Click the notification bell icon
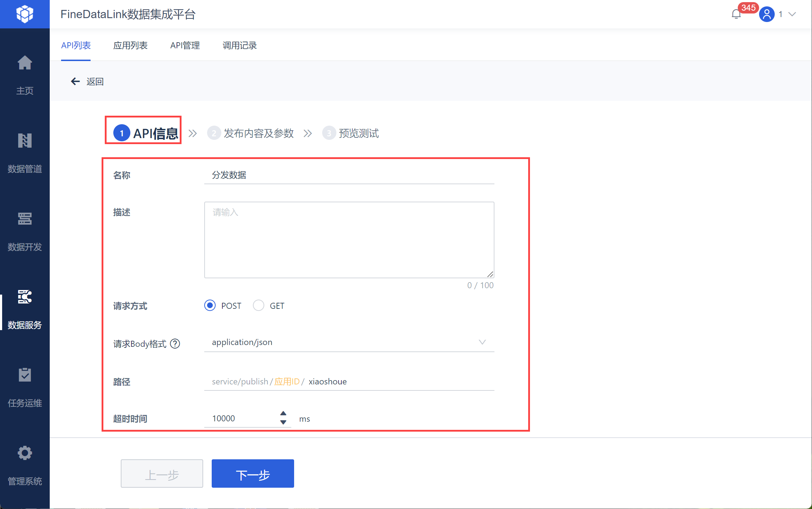 click(736, 14)
